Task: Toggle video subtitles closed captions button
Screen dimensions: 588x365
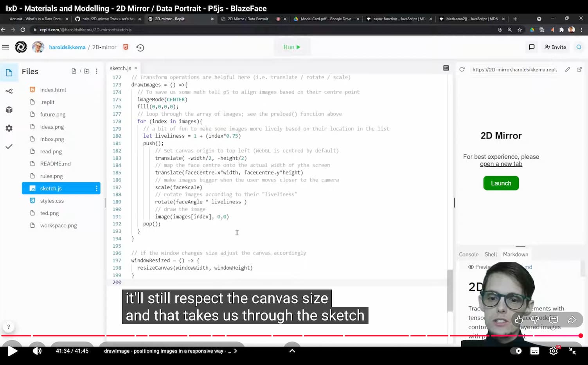Action: [x=534, y=351]
